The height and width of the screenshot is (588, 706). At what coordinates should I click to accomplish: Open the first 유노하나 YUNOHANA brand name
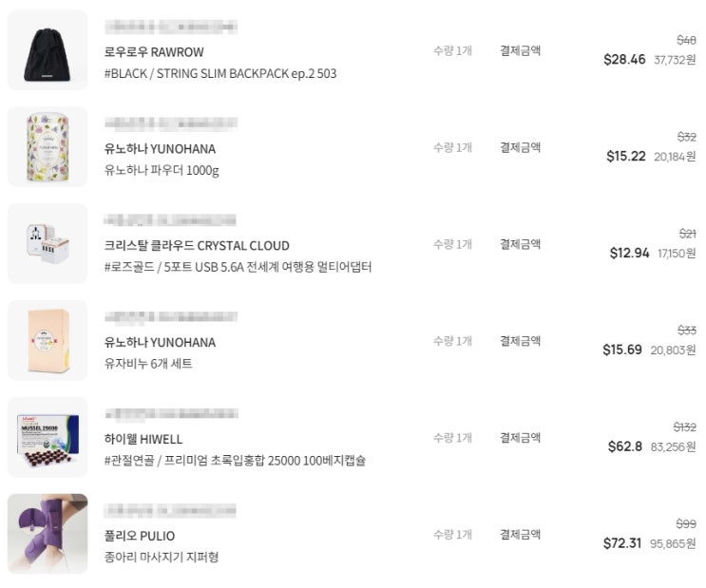pyautogui.click(x=160, y=149)
